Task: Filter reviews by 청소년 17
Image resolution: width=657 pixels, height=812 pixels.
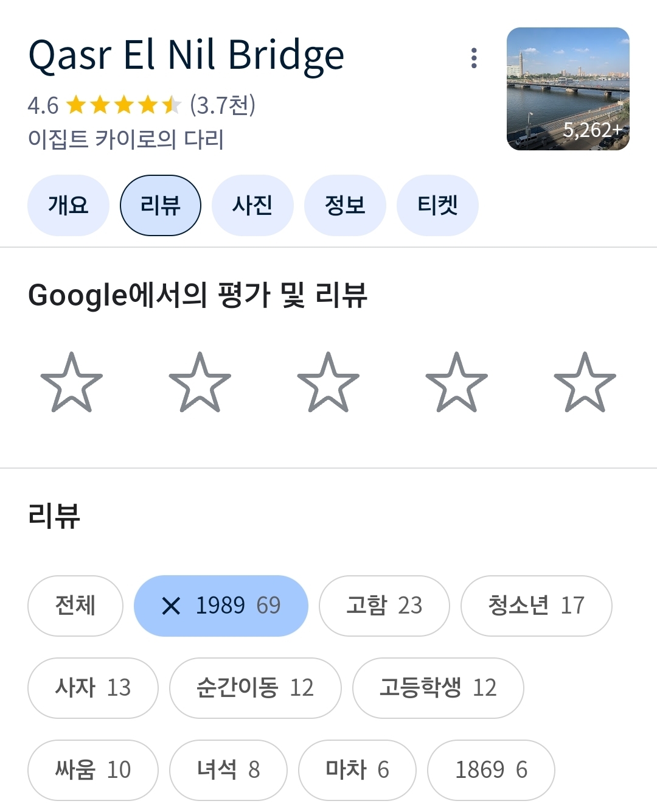Action: click(x=537, y=606)
